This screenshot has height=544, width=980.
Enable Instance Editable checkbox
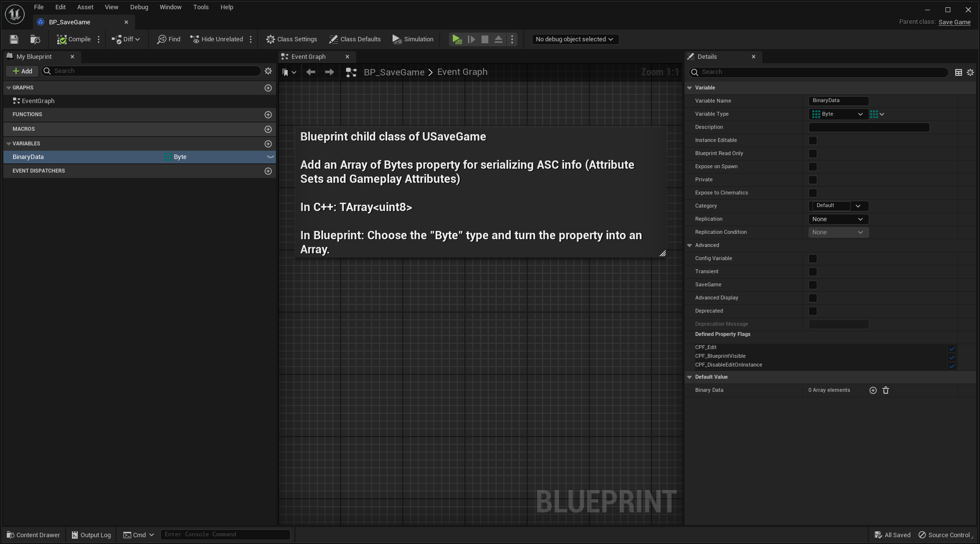[813, 140]
